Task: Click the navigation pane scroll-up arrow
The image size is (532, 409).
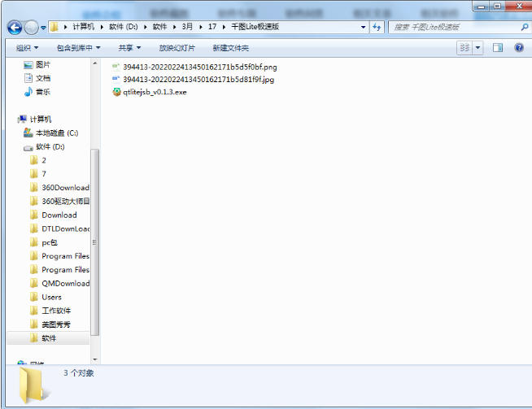Action: pos(95,63)
